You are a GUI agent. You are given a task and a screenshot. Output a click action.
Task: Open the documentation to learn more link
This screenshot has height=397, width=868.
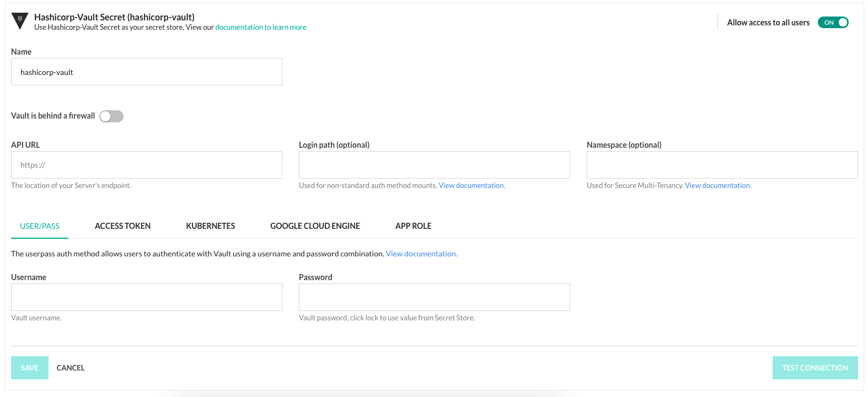(261, 28)
